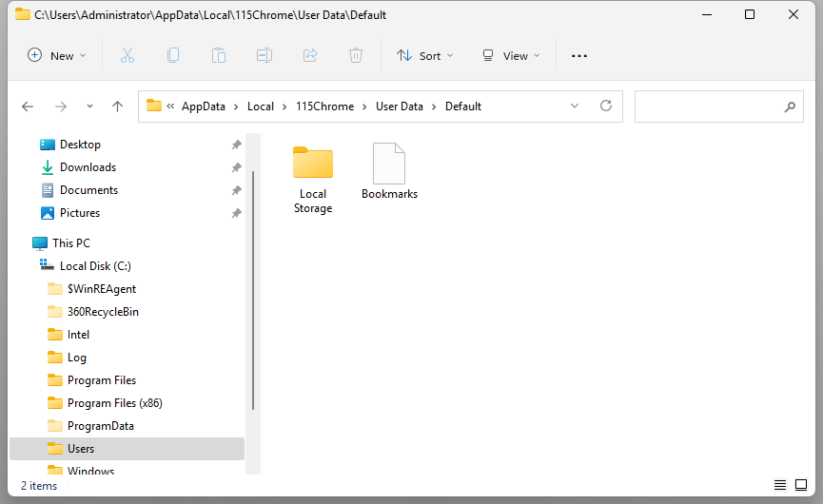Maximize the File Explorer window
823x504 pixels.
click(750, 14)
